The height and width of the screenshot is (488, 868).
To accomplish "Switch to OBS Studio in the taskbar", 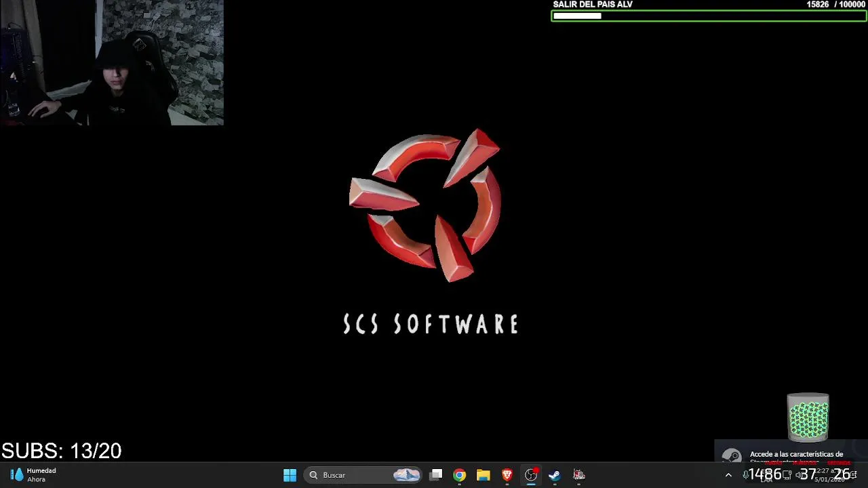I will pyautogui.click(x=531, y=475).
